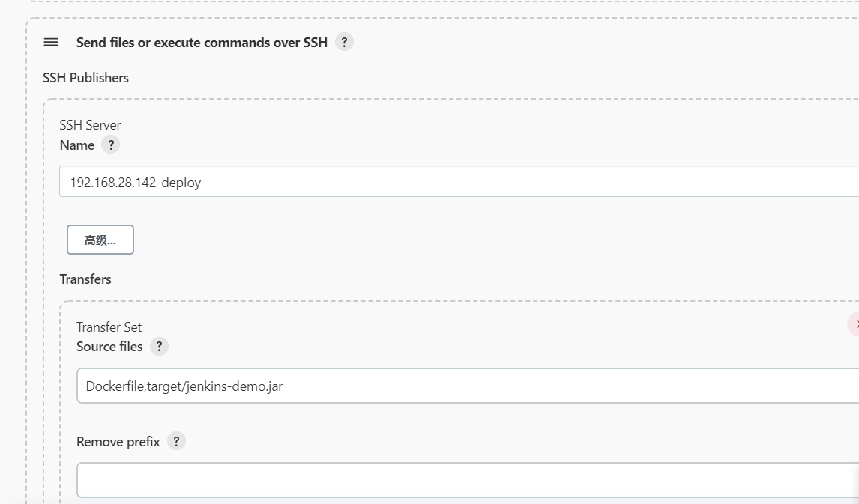Click the 高级... advanced button

(100, 240)
